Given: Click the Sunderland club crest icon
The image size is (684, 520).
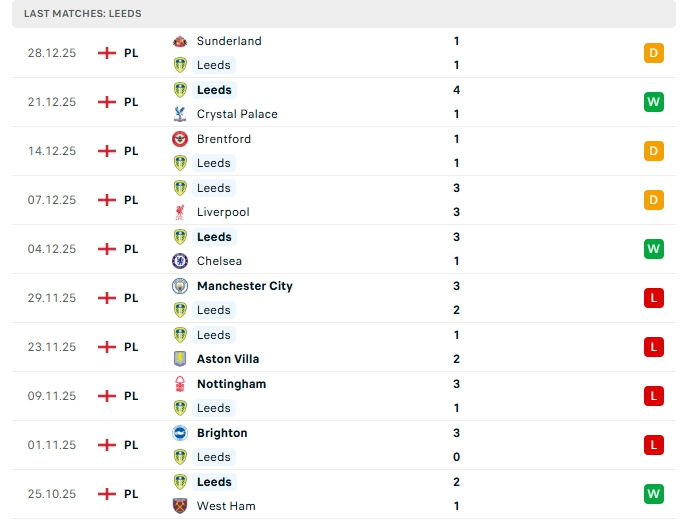Looking at the screenshot, I should (x=180, y=41).
